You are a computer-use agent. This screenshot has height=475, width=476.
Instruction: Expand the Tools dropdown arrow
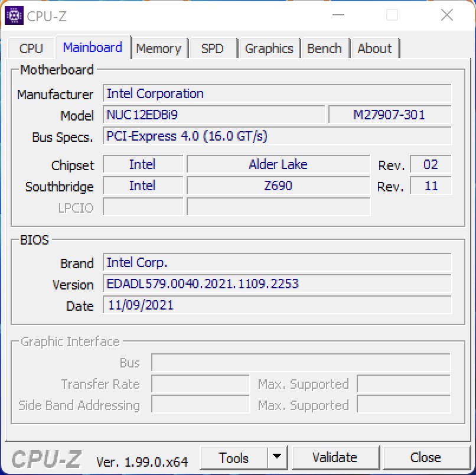[276, 458]
